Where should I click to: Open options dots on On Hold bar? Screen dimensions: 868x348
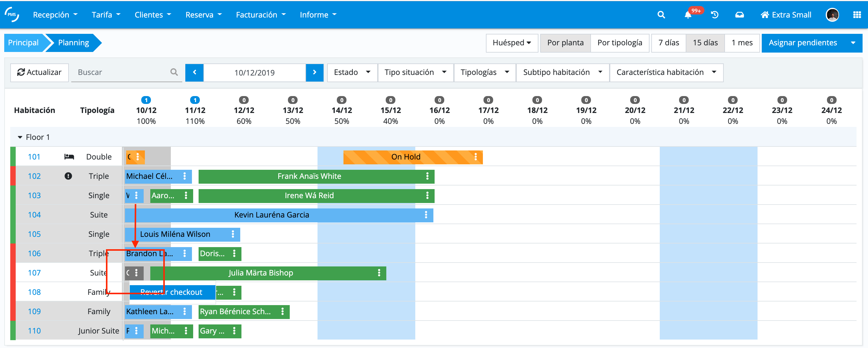[475, 157]
